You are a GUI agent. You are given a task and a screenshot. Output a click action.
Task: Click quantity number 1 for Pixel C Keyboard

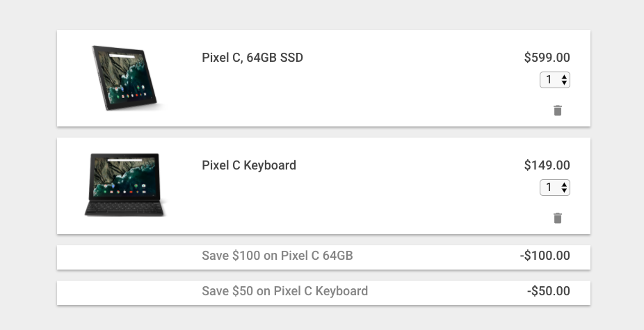point(549,188)
